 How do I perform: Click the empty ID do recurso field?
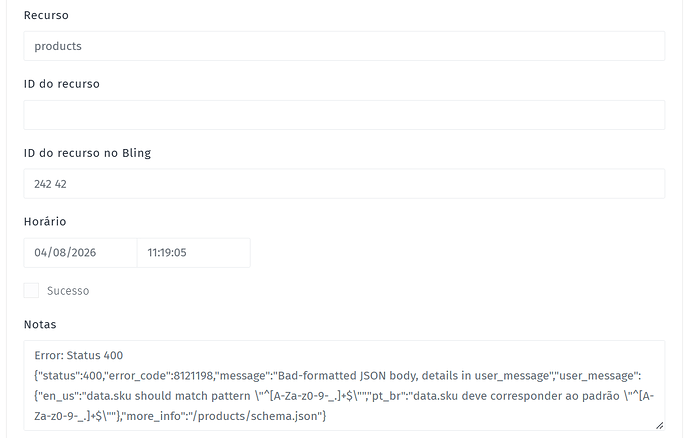[344, 115]
